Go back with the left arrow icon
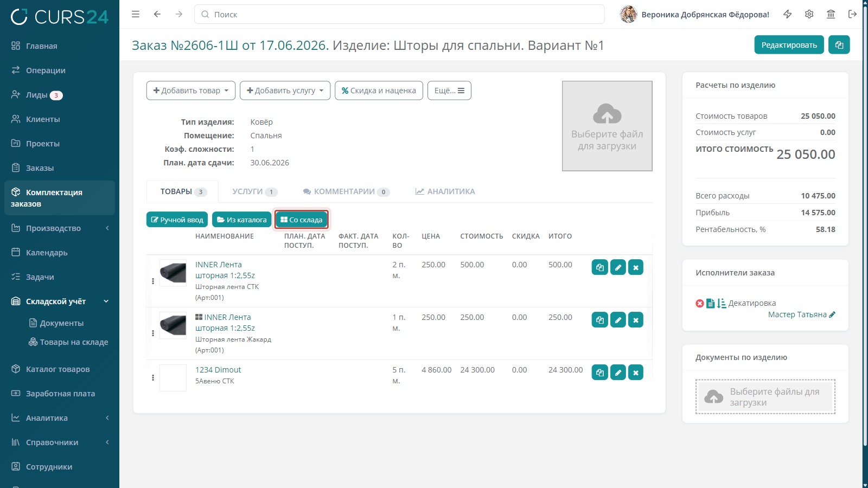 pyautogui.click(x=157, y=14)
